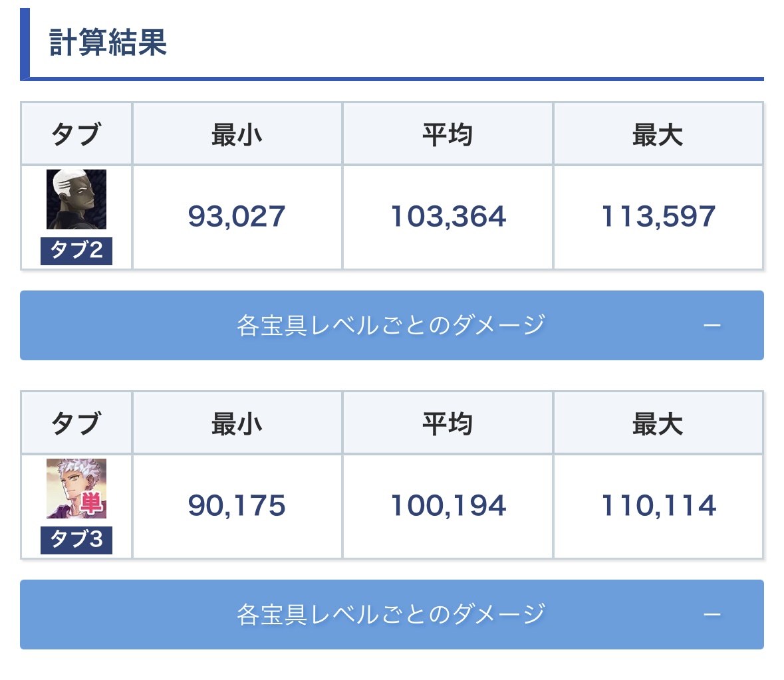This screenshot has height=680, width=784.
Task: Click the タブ header in second table
Action: 76,424
